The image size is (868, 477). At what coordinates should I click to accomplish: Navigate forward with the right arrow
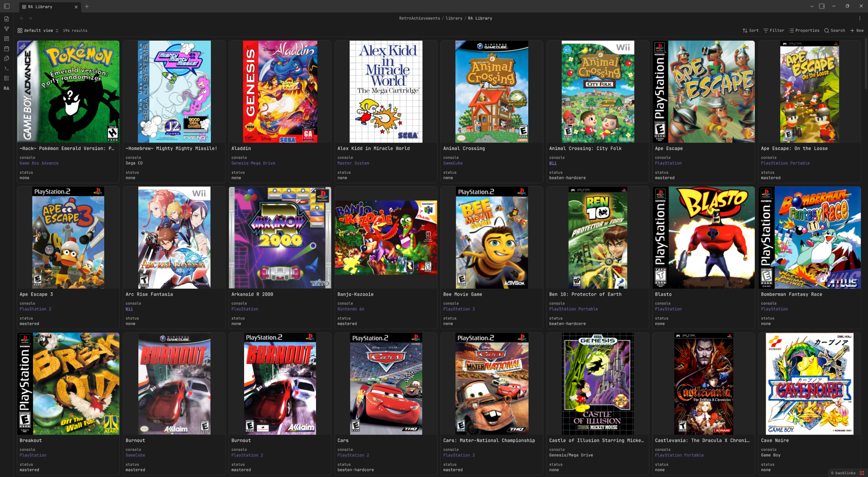coord(31,18)
